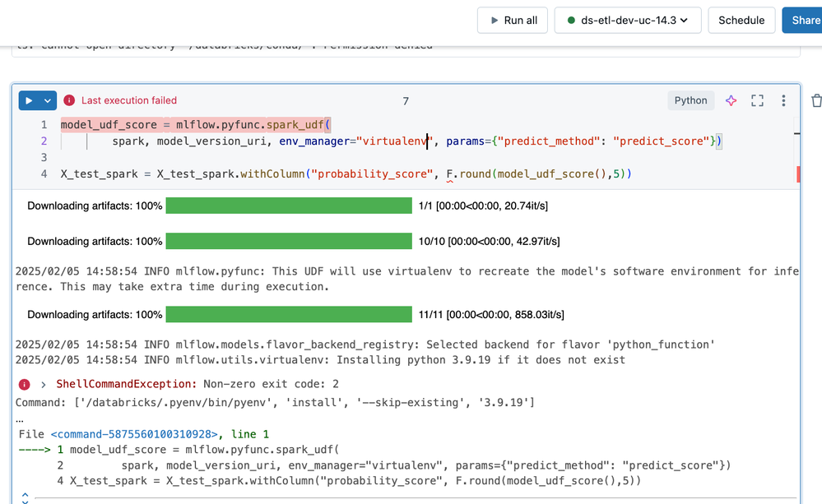The height and width of the screenshot is (504, 822).
Task: Click the "Last execution failed" message
Action: point(128,100)
